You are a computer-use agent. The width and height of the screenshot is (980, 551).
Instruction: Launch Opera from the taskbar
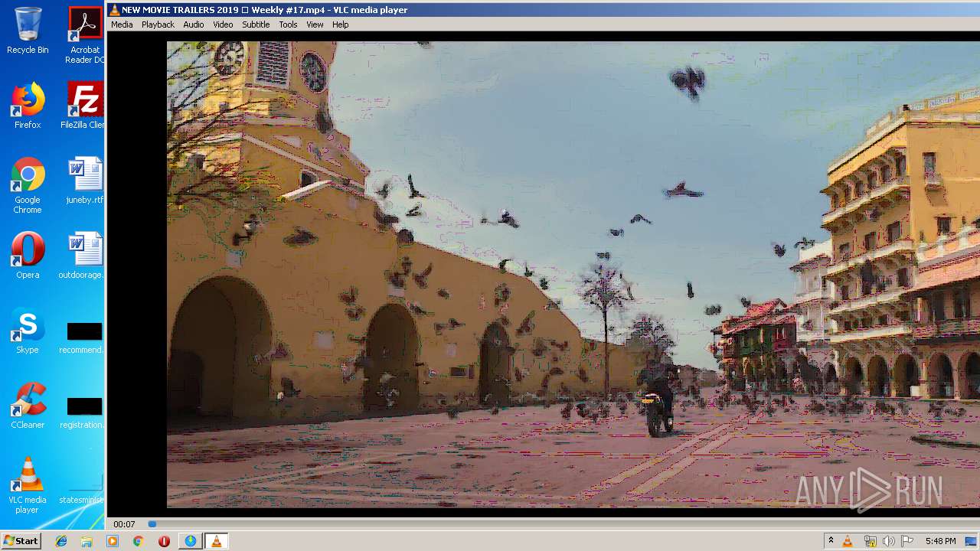pos(164,541)
